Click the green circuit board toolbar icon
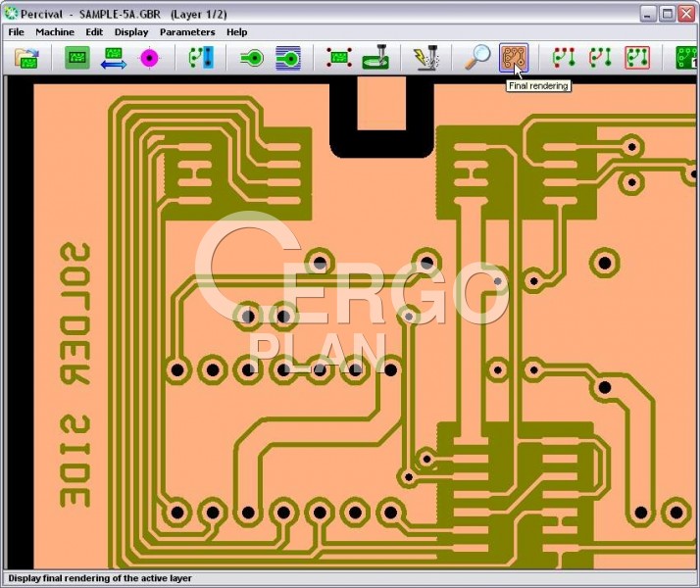Image resolution: width=700 pixels, height=588 pixels. [77, 58]
